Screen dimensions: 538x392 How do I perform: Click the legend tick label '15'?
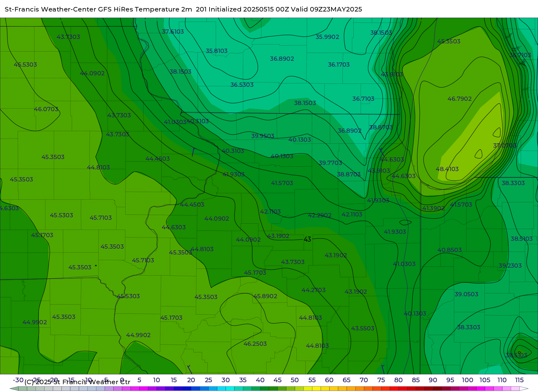coord(174,380)
